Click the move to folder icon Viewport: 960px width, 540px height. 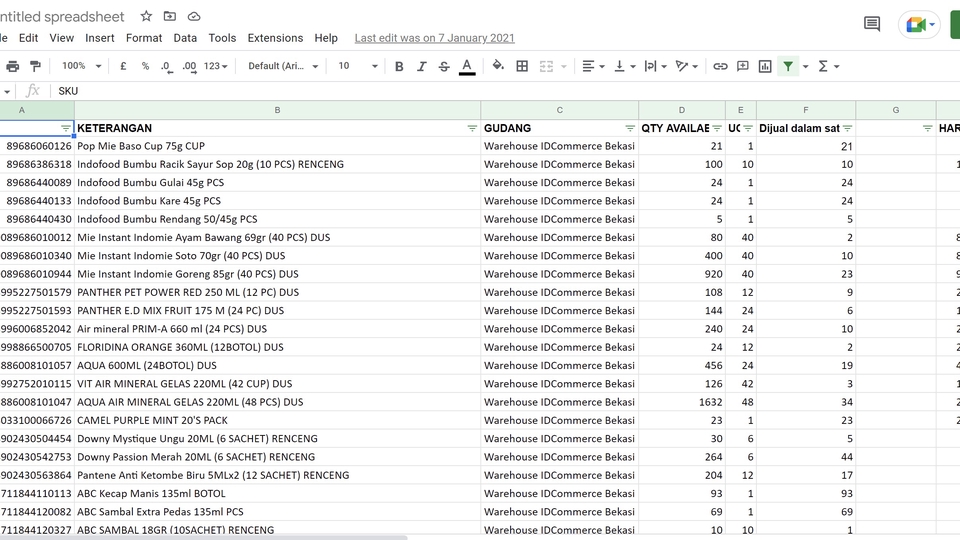[170, 17]
